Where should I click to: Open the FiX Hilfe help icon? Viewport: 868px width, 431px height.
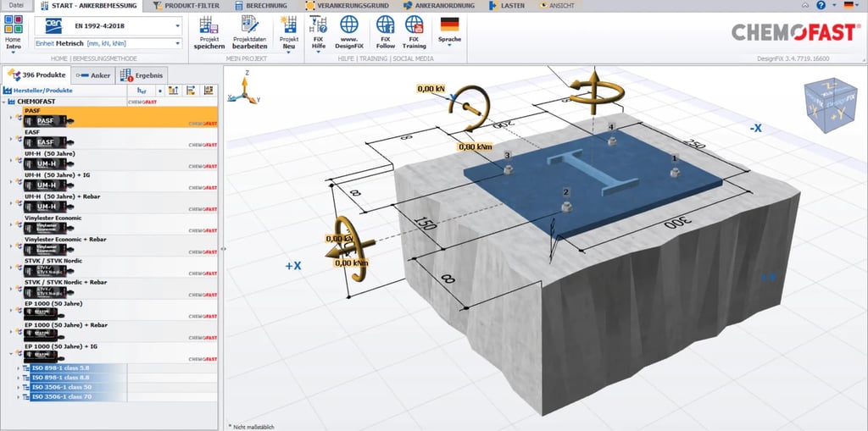coord(319,25)
